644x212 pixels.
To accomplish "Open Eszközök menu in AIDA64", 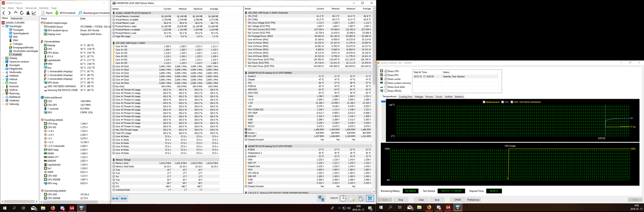I will 44,8.
